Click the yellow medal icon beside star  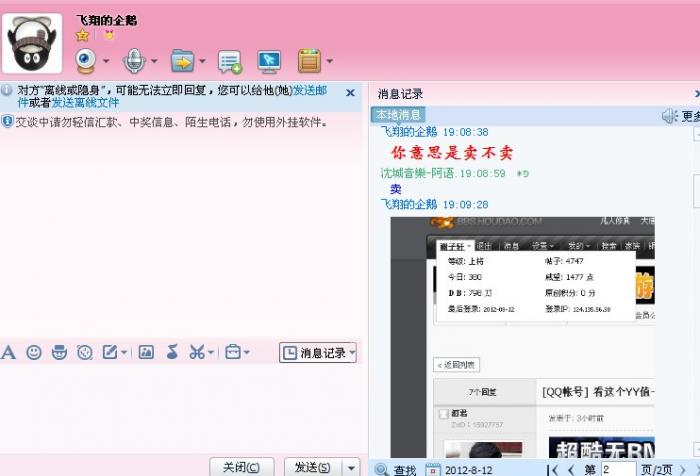109,34
